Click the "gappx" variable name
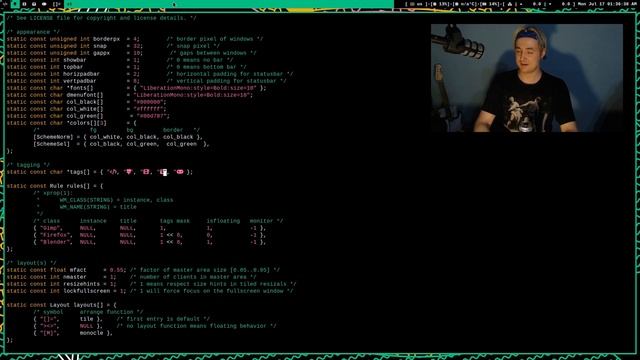Image resolution: width=640 pixels, height=360 pixels. click(101, 53)
